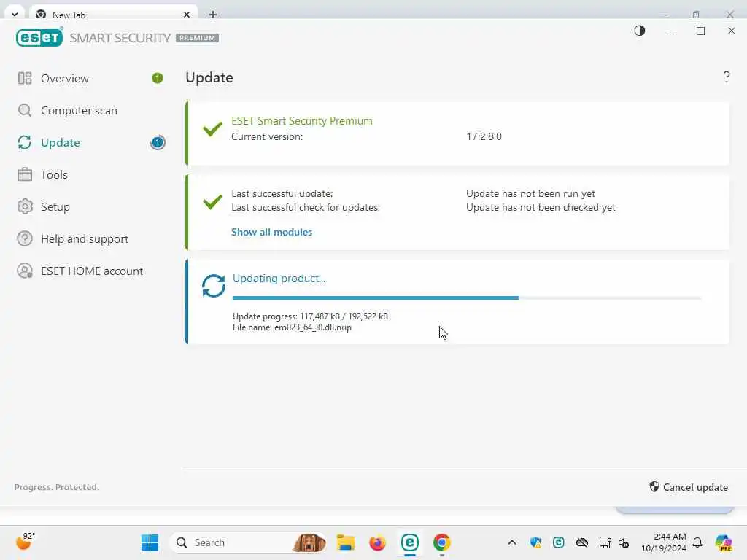Click the Help question-mark circle icon
Image resolution: width=747 pixels, height=560 pixels.
pyautogui.click(x=25, y=238)
